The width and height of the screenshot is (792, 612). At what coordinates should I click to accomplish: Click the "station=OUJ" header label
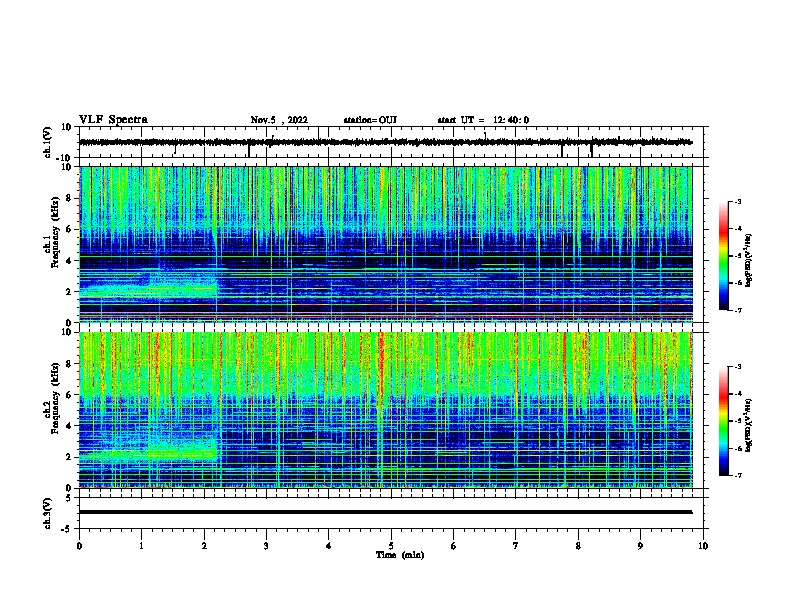click(370, 120)
